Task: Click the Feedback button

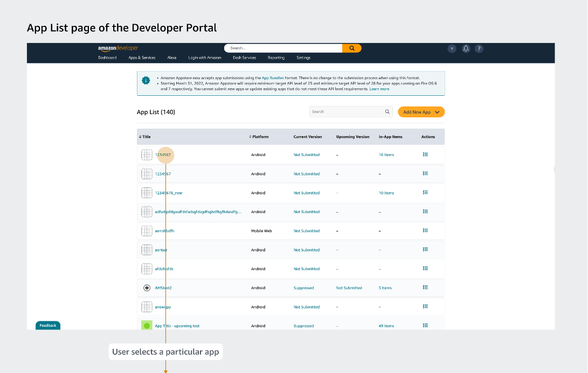Action: click(x=48, y=325)
